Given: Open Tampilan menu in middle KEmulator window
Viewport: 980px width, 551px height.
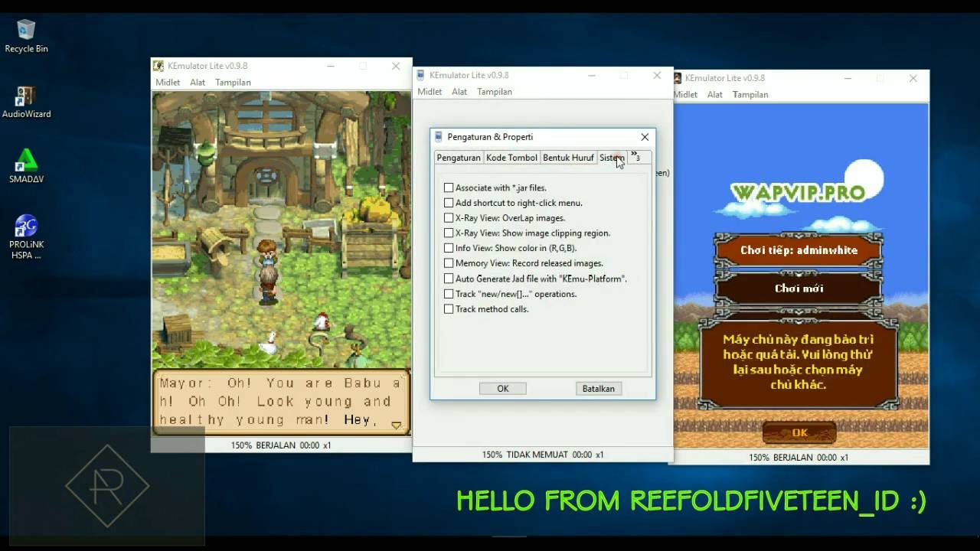Looking at the screenshot, I should coord(495,92).
